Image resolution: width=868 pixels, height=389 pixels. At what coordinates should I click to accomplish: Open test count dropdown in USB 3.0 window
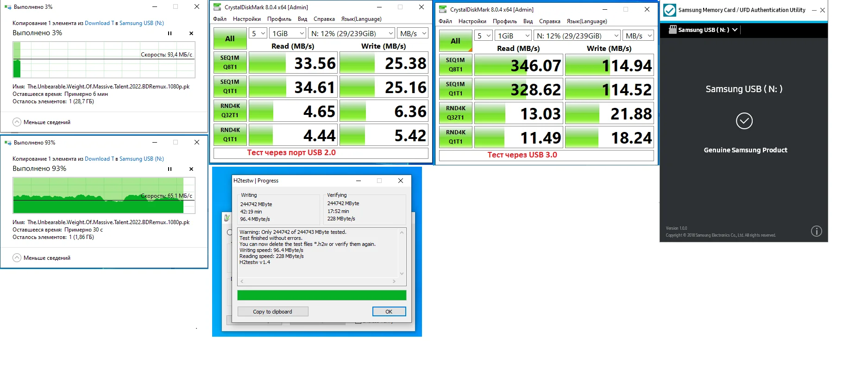[484, 36]
